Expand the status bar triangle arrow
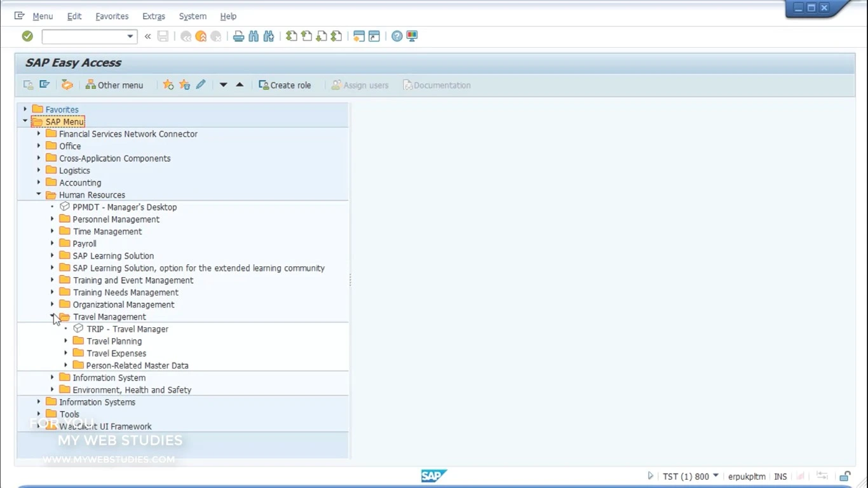868x488 pixels. pyautogui.click(x=650, y=475)
